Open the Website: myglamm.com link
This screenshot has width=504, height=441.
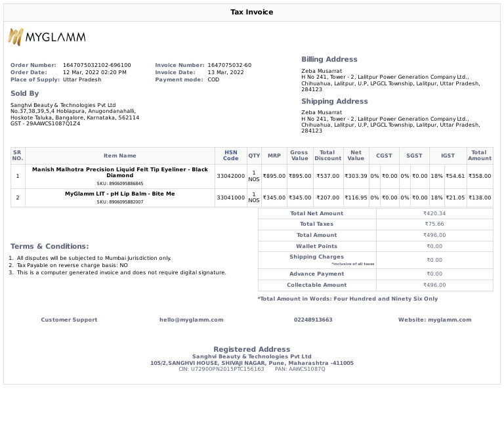tap(435, 320)
